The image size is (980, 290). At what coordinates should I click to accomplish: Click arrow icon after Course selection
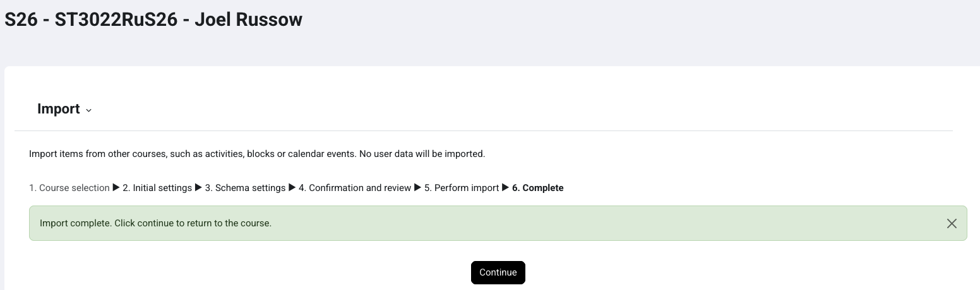click(x=116, y=187)
